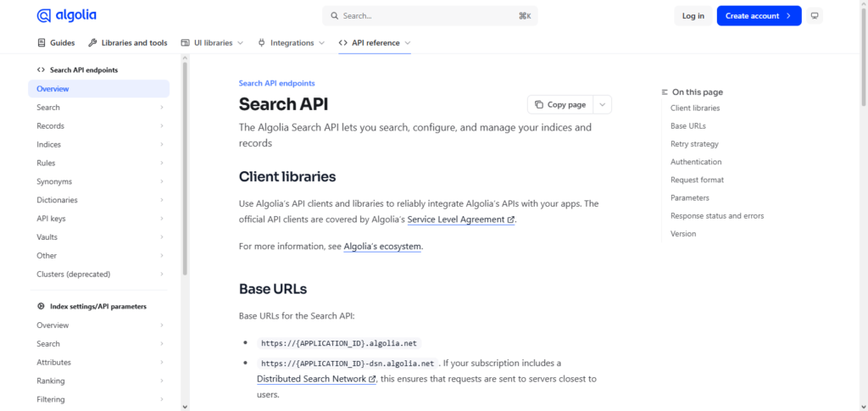Click the arrow in Create account button
This screenshot has width=868, height=411.
tap(788, 16)
